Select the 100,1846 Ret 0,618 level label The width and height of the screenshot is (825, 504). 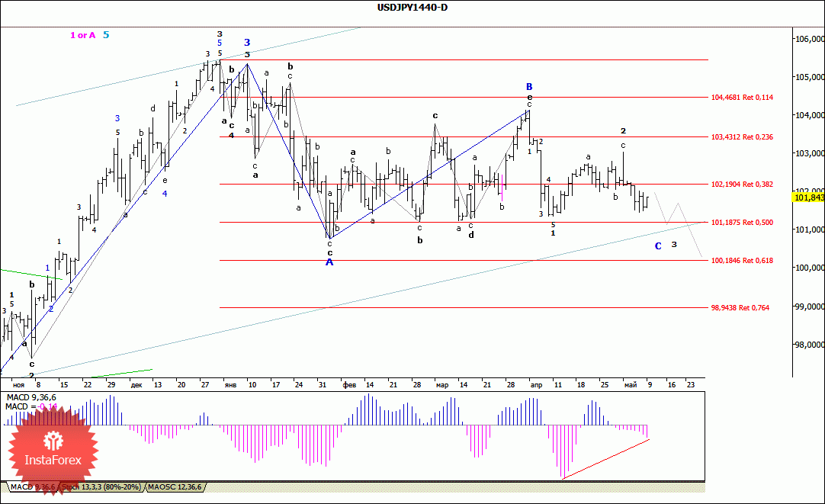[742, 261]
